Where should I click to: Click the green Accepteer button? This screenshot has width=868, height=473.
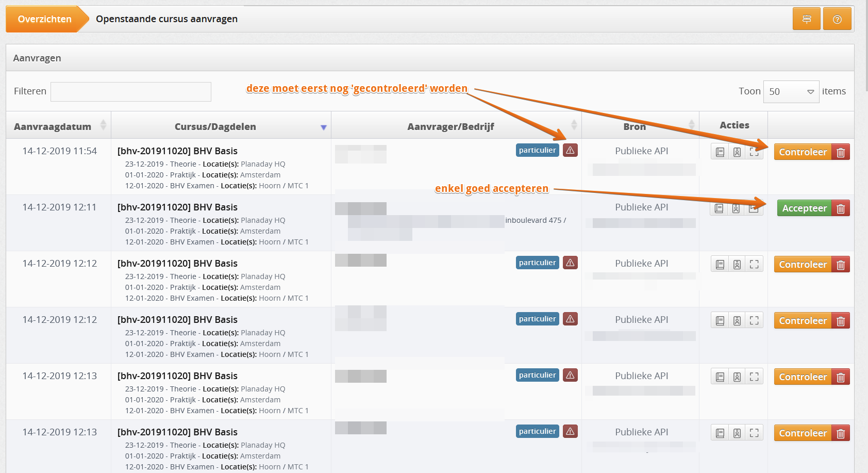(804, 208)
